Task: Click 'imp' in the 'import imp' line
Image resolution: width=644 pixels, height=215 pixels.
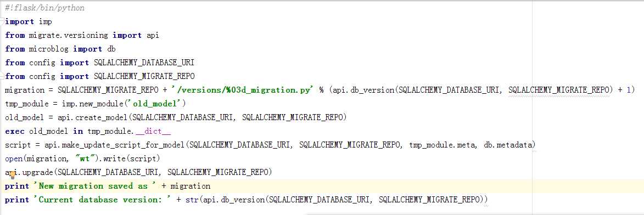Action: coord(45,22)
